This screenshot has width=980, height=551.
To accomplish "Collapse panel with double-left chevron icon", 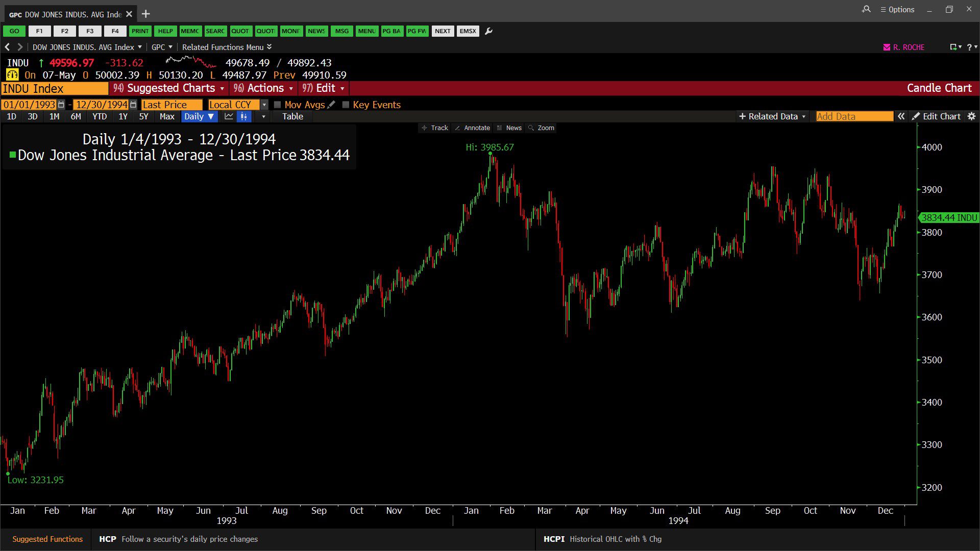I will coord(901,116).
